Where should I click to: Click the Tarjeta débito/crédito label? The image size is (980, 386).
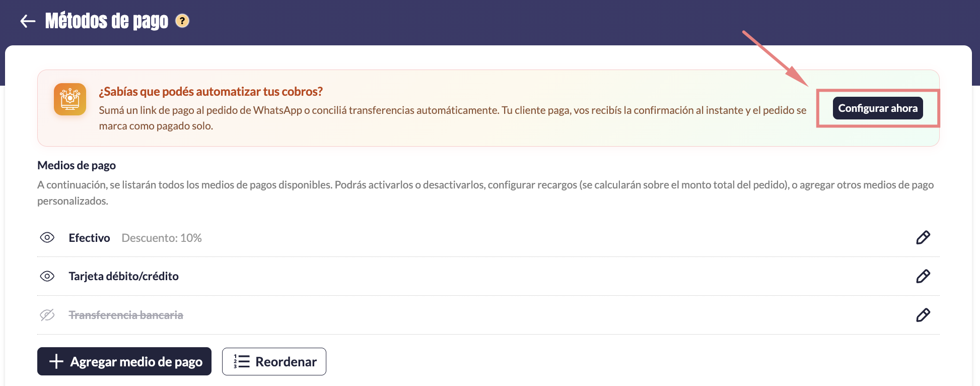click(x=123, y=276)
